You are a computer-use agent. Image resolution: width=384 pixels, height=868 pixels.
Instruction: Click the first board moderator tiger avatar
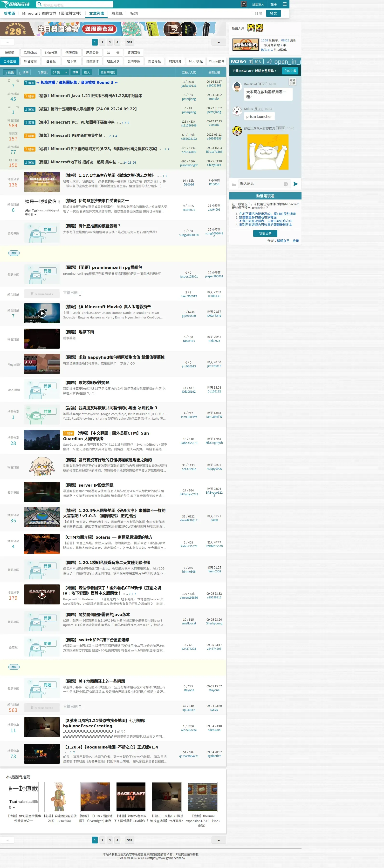tap(251, 28)
